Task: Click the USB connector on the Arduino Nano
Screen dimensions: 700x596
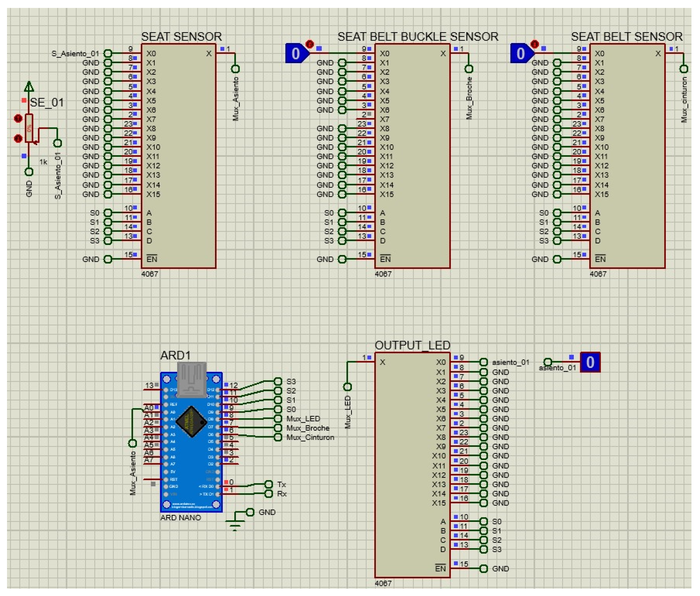Action: (191, 379)
